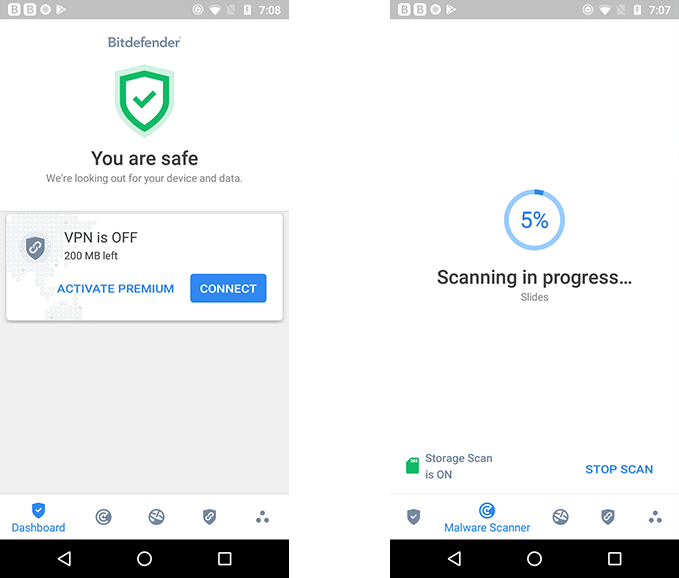The width and height of the screenshot is (679, 578).
Task: Open Web Protection icon on scanner screen
Action: point(561,517)
